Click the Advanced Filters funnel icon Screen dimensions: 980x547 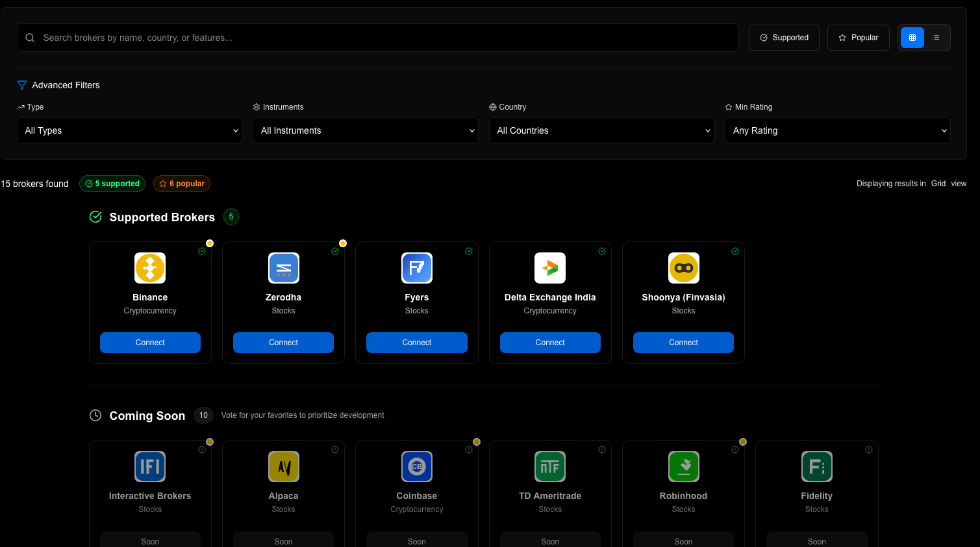[x=21, y=85]
